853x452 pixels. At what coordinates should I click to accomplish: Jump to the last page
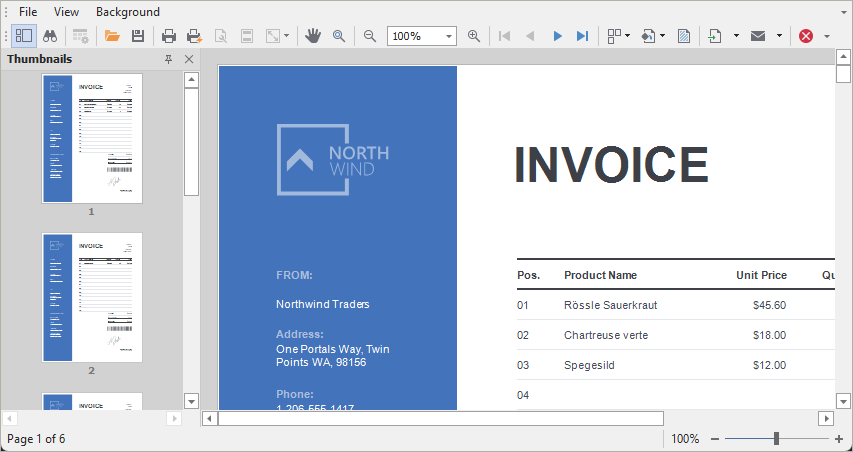pyautogui.click(x=583, y=36)
